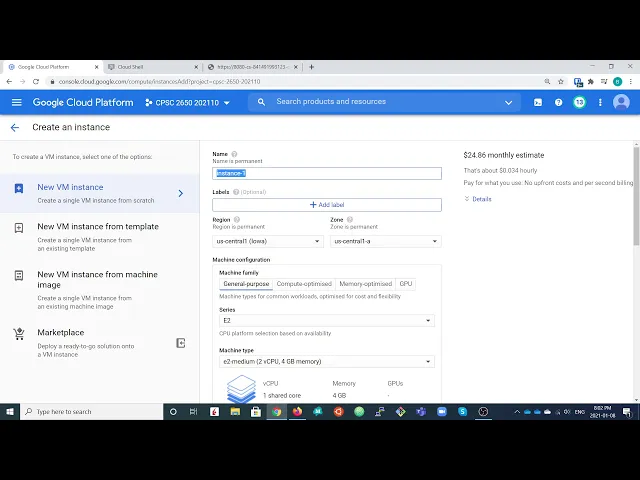Click the browser address bar
The width and height of the screenshot is (640, 480).
(x=294, y=82)
